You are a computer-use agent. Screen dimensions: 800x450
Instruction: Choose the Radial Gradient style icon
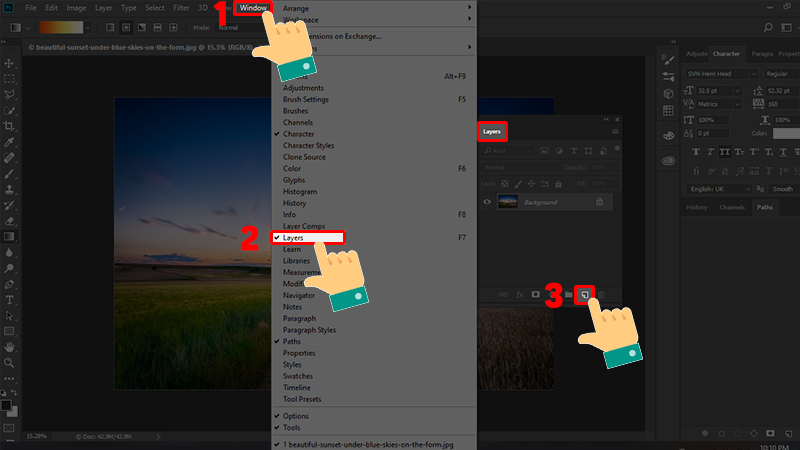pyautogui.click(x=126, y=27)
